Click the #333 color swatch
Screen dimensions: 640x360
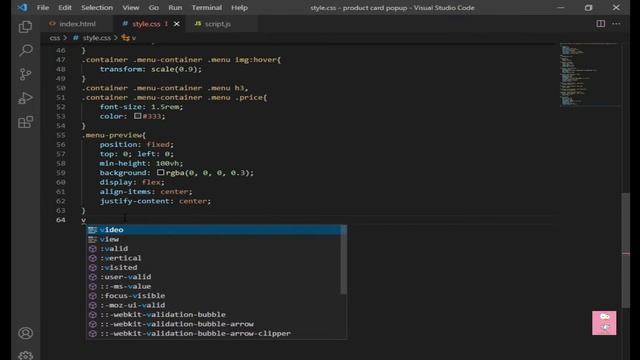138,116
